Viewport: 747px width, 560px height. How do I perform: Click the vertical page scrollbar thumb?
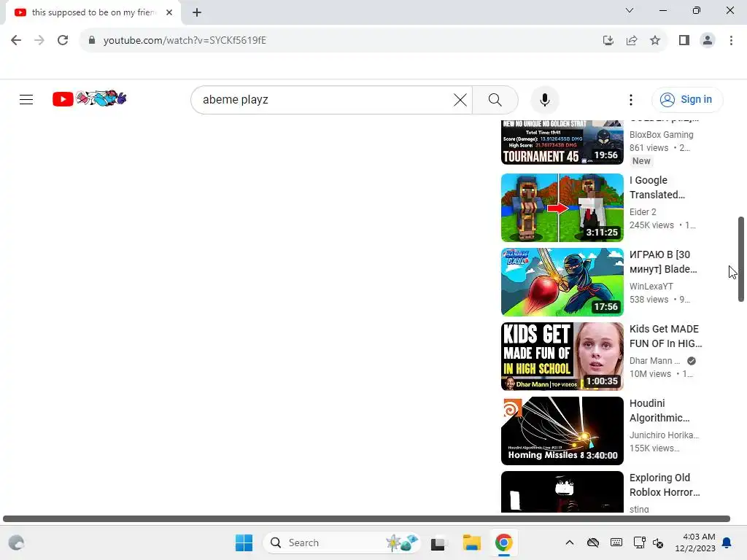741,259
